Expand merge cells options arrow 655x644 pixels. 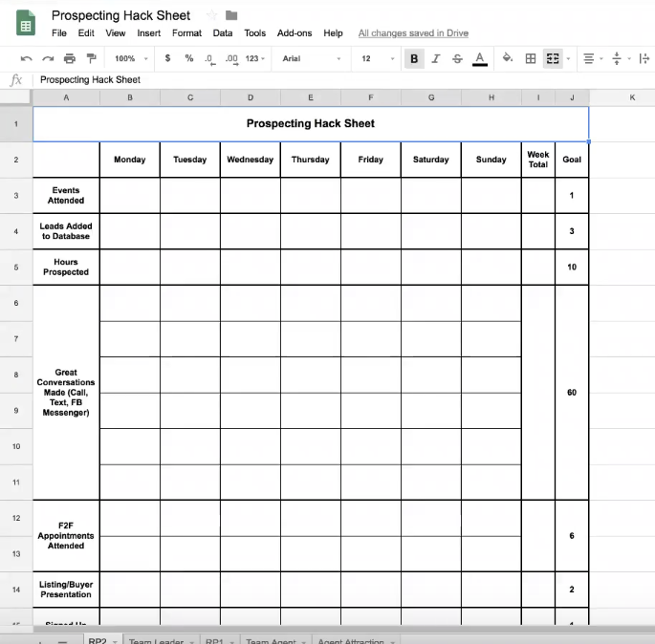coord(568,59)
